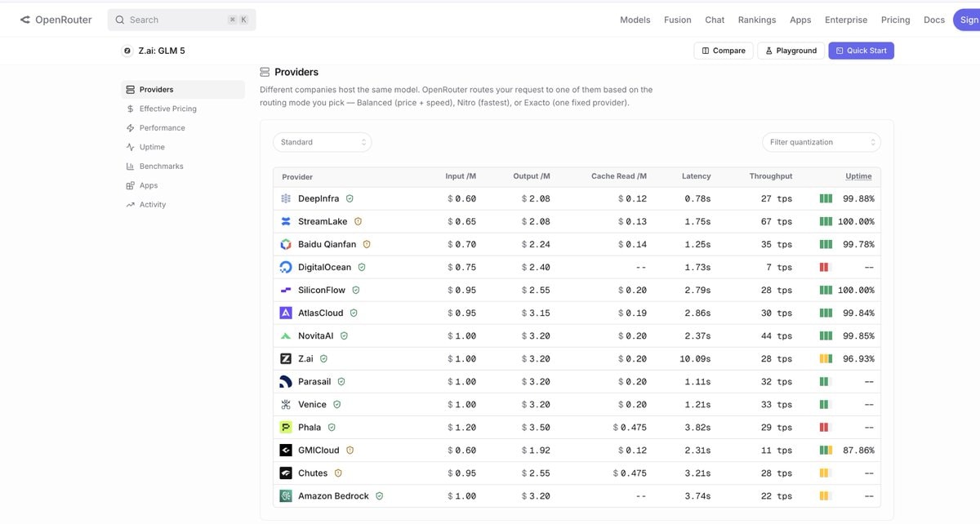
Task: Click the Playground button
Action: [x=791, y=51]
